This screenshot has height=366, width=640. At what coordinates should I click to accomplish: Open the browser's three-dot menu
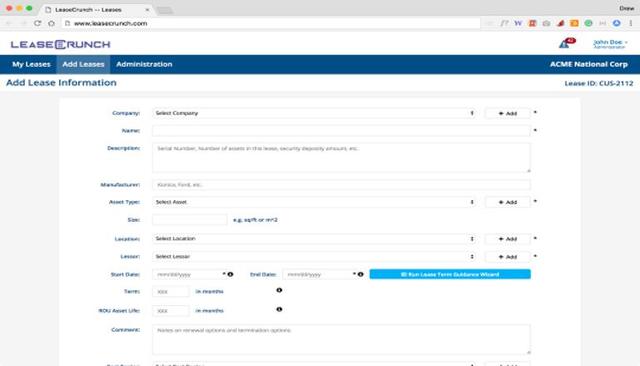(x=631, y=23)
